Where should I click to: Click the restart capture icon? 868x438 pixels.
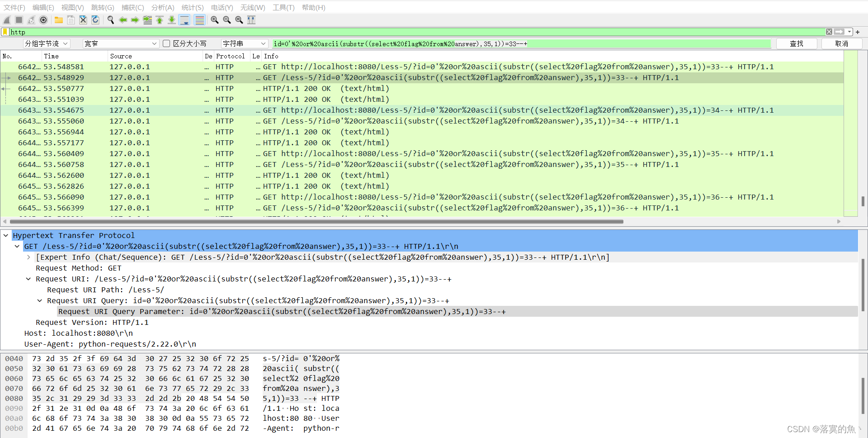tap(31, 20)
